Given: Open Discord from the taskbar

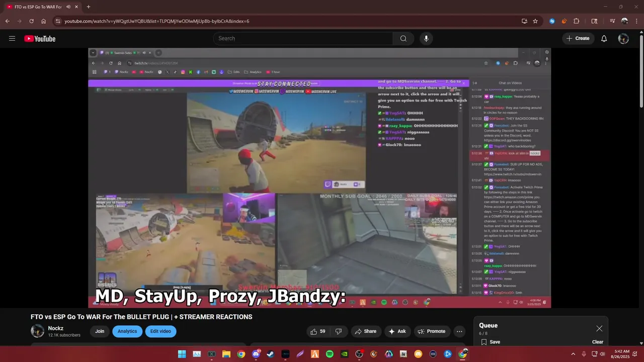Looking at the screenshot, I should click(256, 354).
